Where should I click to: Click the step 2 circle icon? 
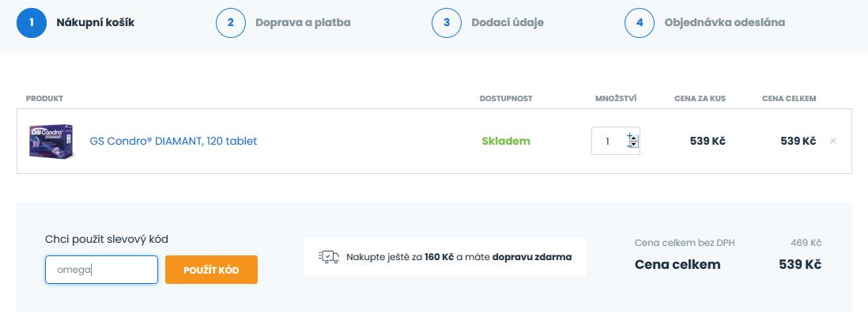click(x=231, y=22)
